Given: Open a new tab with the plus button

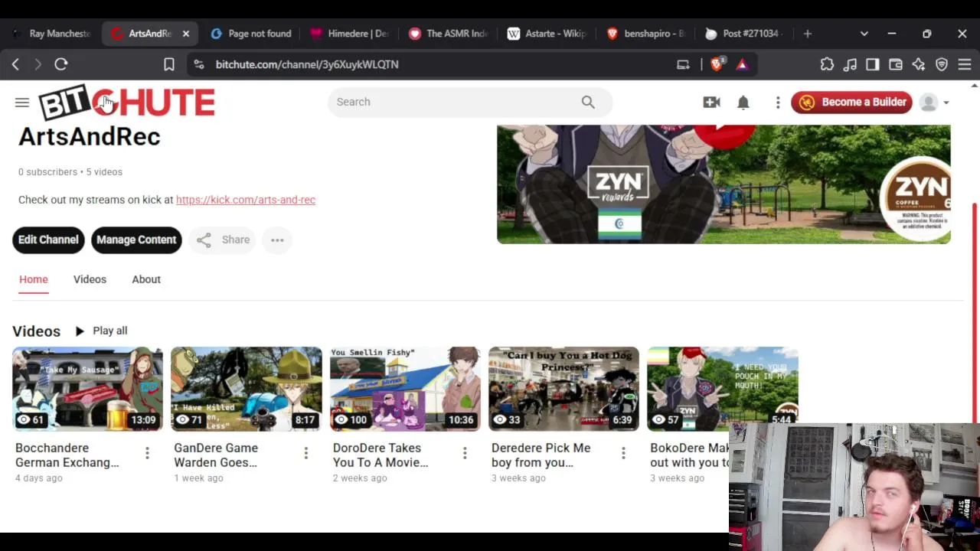Looking at the screenshot, I should [807, 34].
